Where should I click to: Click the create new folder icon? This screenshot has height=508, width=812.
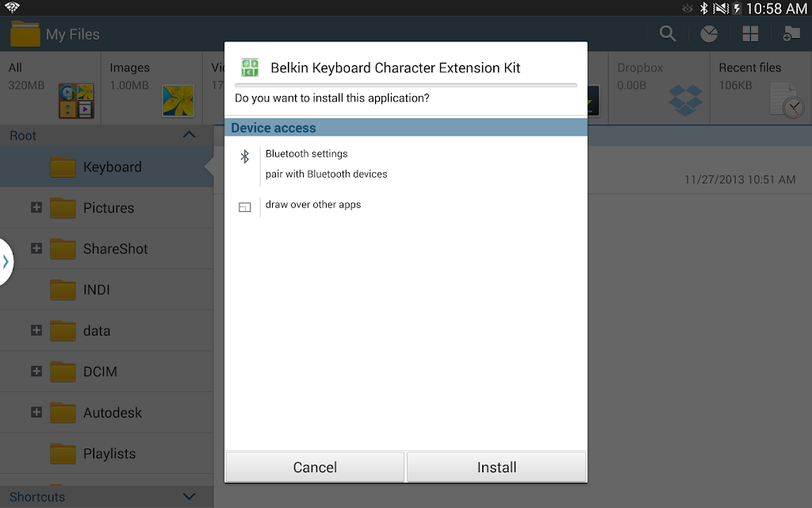point(791,34)
